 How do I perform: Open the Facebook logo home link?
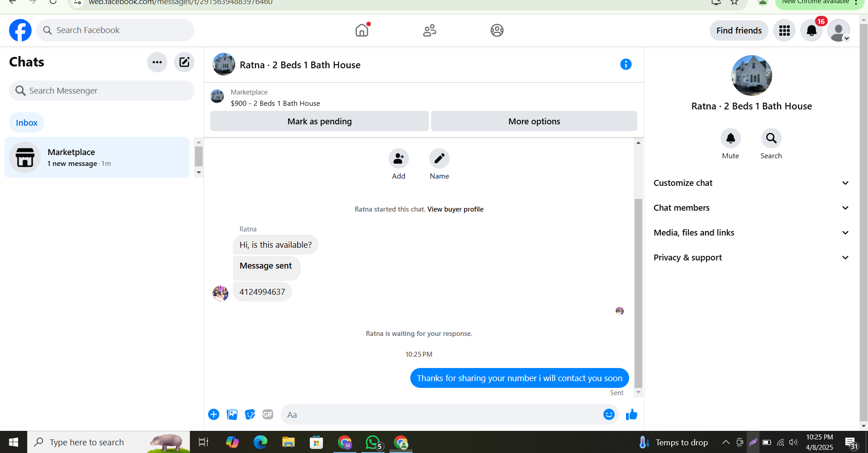coord(20,30)
